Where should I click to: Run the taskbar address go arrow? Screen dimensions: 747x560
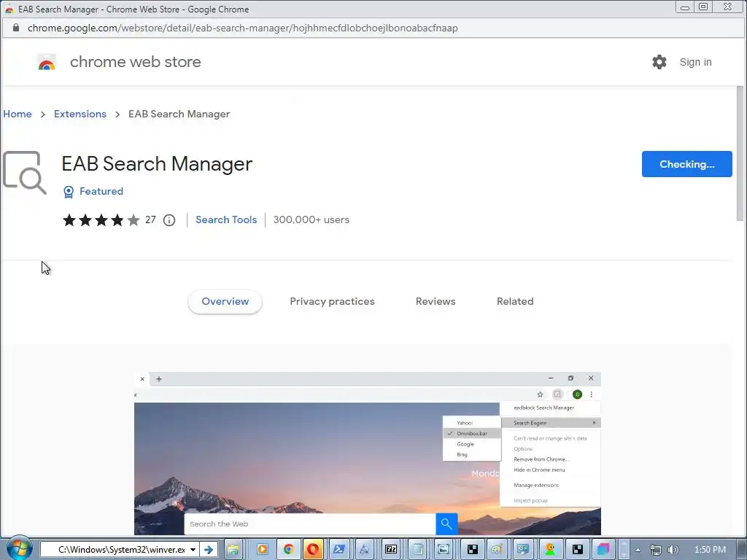(208, 550)
